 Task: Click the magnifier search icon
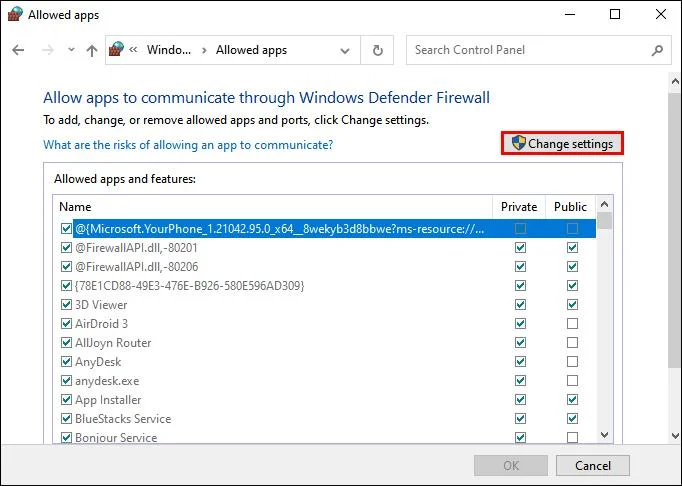coord(657,50)
